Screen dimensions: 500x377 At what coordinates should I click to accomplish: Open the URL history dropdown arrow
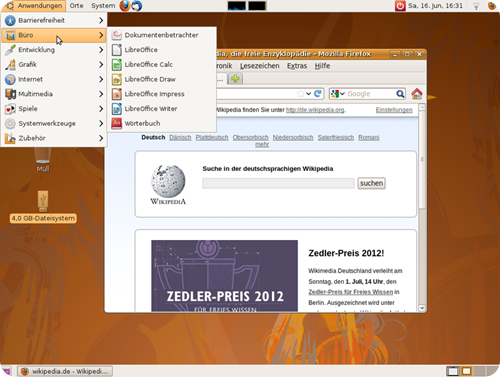[x=309, y=94]
